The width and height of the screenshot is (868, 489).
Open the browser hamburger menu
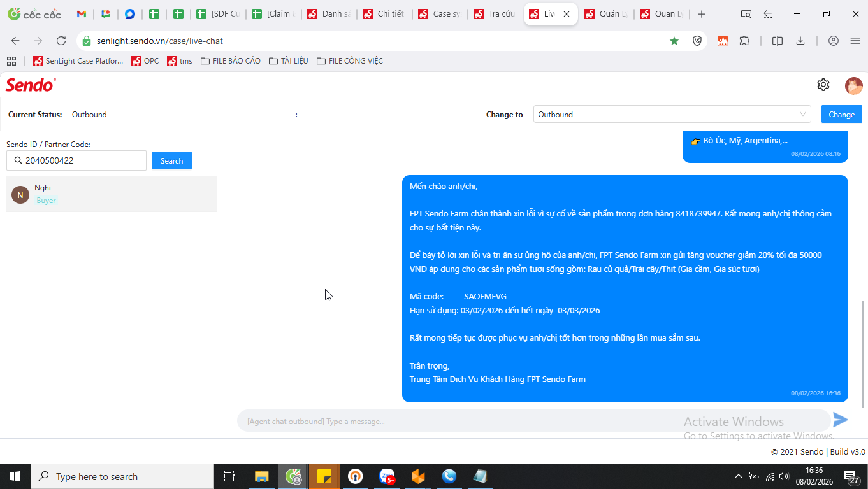coord(855,41)
